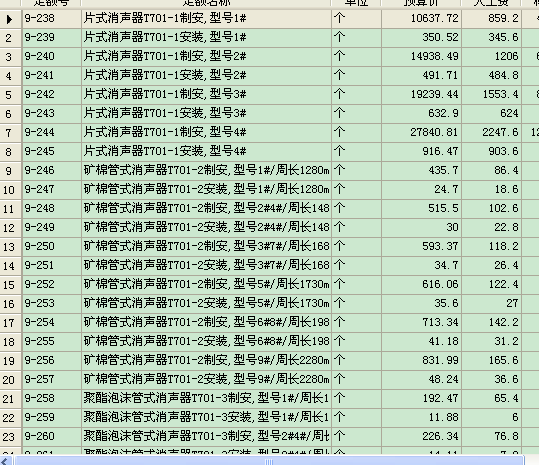
Task: Click the labor cost value 903.6
Action: pos(503,152)
